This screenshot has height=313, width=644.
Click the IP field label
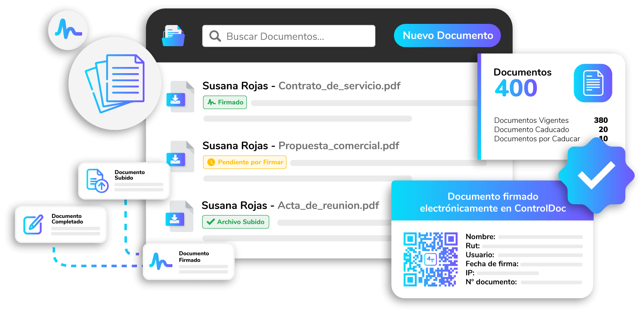pyautogui.click(x=470, y=273)
